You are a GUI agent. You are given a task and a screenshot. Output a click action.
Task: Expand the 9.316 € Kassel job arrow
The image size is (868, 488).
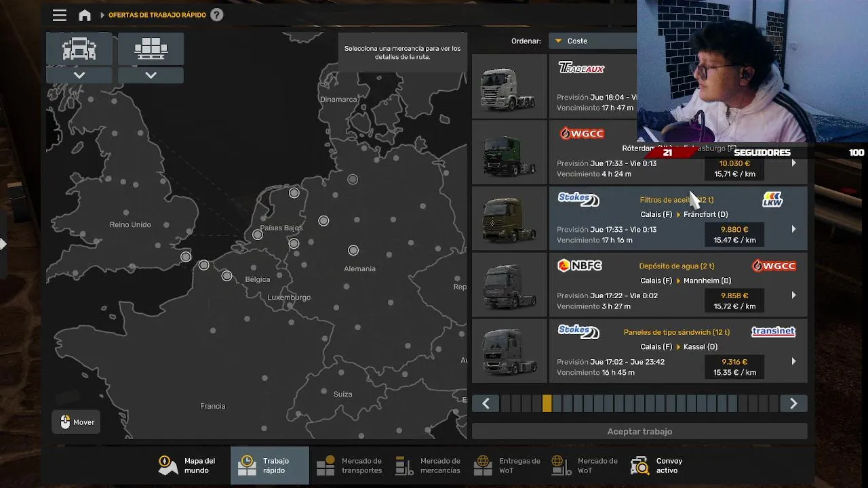(x=793, y=361)
